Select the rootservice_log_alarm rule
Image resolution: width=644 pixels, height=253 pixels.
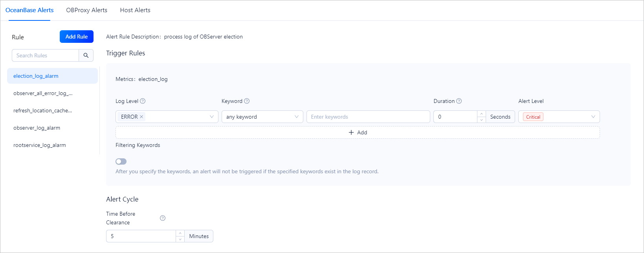[x=40, y=145]
